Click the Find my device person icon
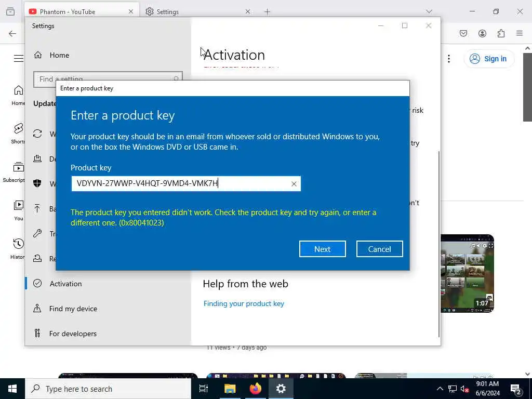The width and height of the screenshot is (532, 399). pos(37,309)
